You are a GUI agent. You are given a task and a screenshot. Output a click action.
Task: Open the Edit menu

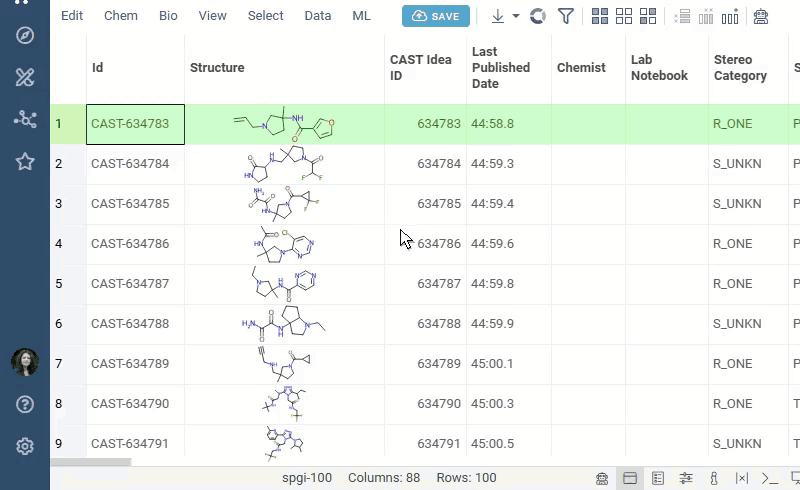(72, 16)
